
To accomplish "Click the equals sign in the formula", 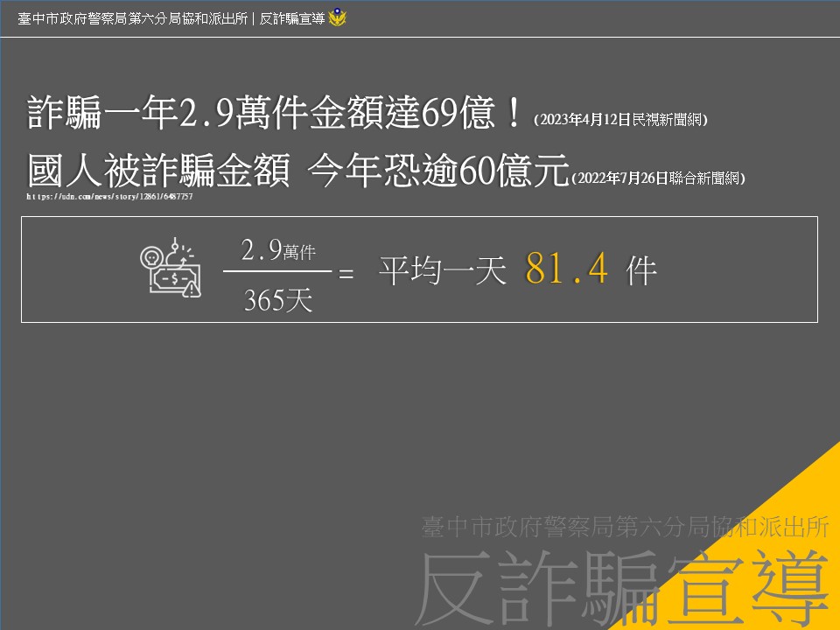I will pyautogui.click(x=346, y=274).
